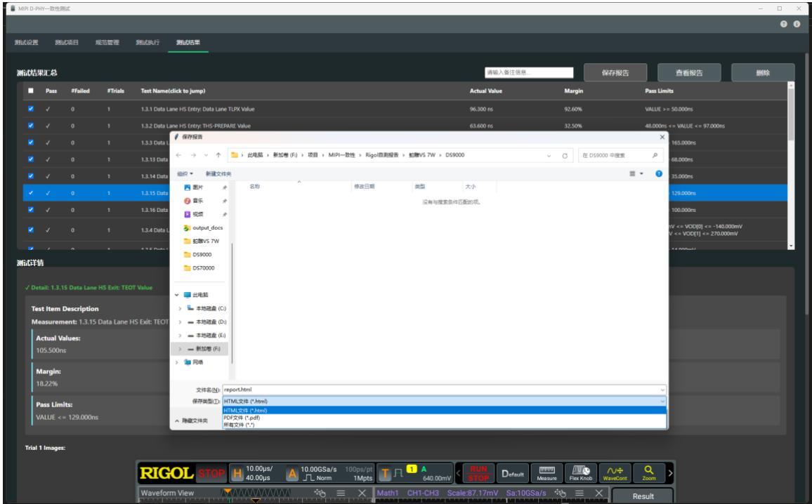Click the orange H horizontal icon
Image resolution: width=812 pixels, height=504 pixels.
point(237,474)
